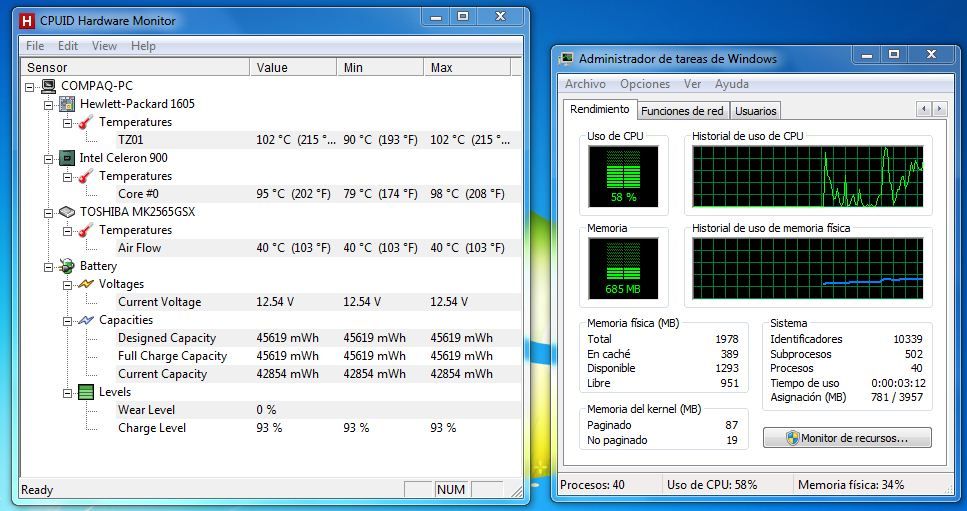This screenshot has height=511, width=967.
Task: Click the Min column header
Action: (380, 67)
